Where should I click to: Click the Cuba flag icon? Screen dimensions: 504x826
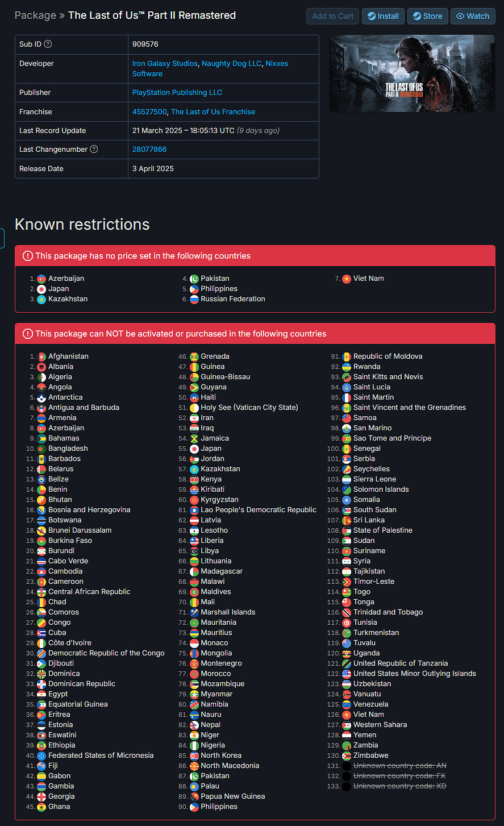(x=41, y=633)
